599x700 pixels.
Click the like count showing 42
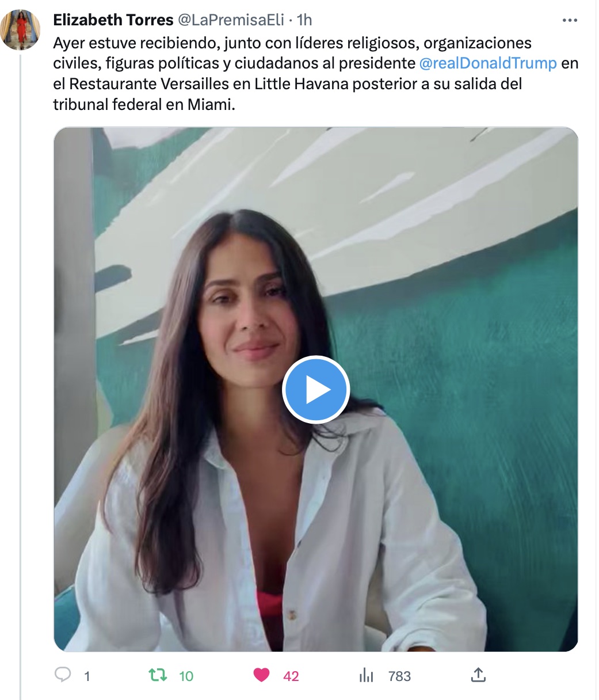coord(291,676)
